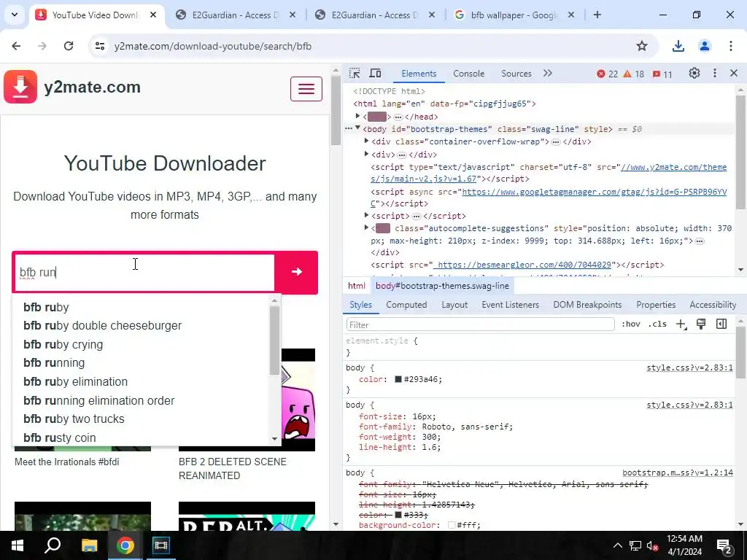Open Chrome downloads icon

pyautogui.click(x=678, y=46)
